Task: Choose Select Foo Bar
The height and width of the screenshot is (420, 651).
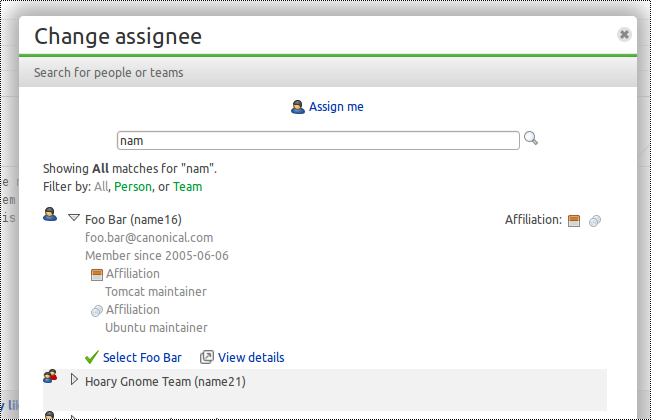Action: [x=142, y=357]
